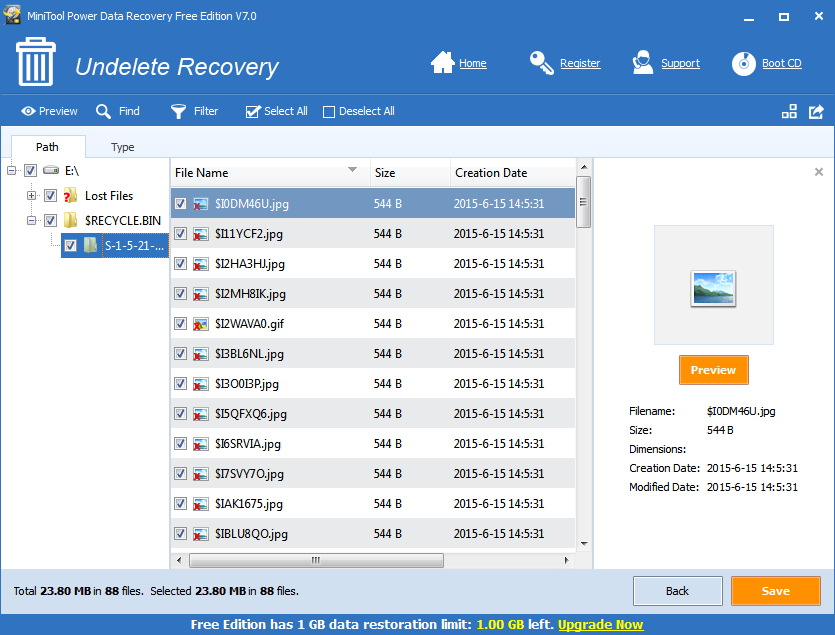Viewport: 835px width, 635px height.
Task: Click the $I5QFXQ6.jpg deleted image icon
Action: click(x=200, y=414)
